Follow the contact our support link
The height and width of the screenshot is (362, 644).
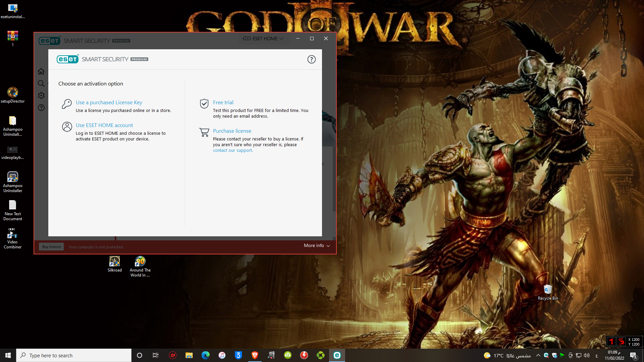[233, 150]
